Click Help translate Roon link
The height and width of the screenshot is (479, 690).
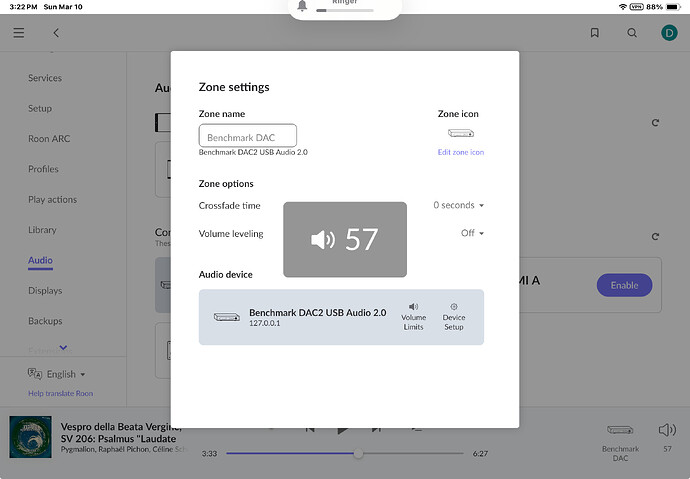click(x=60, y=393)
